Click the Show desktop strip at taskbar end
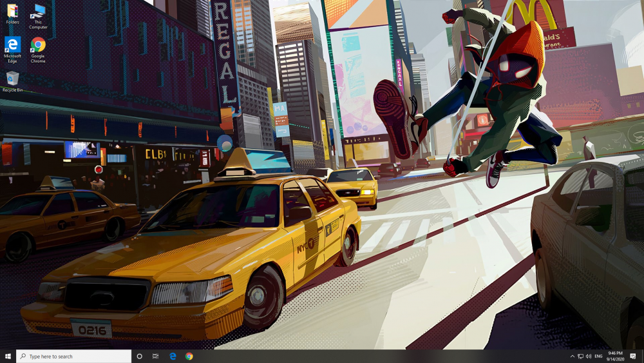 coord(642,356)
